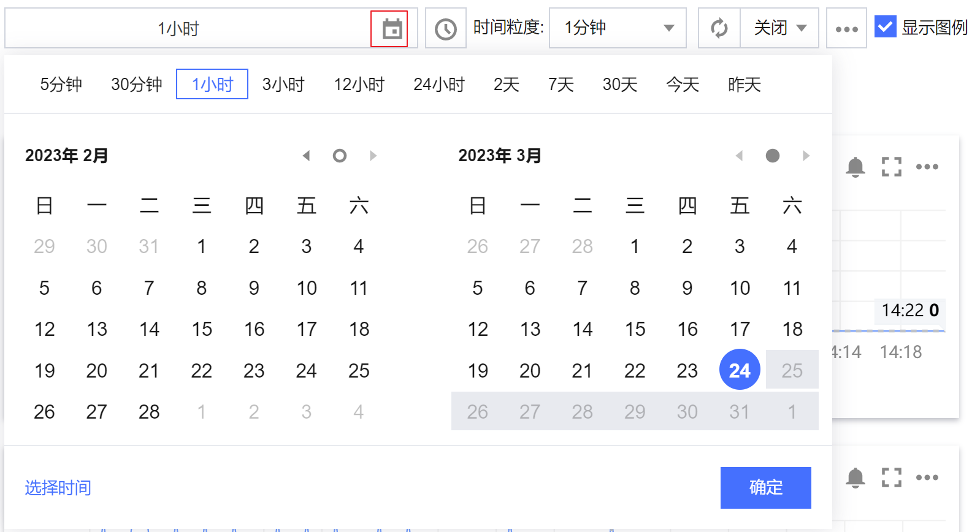Pick March 23 in the calendar
Screen dimensions: 980x532
point(687,371)
